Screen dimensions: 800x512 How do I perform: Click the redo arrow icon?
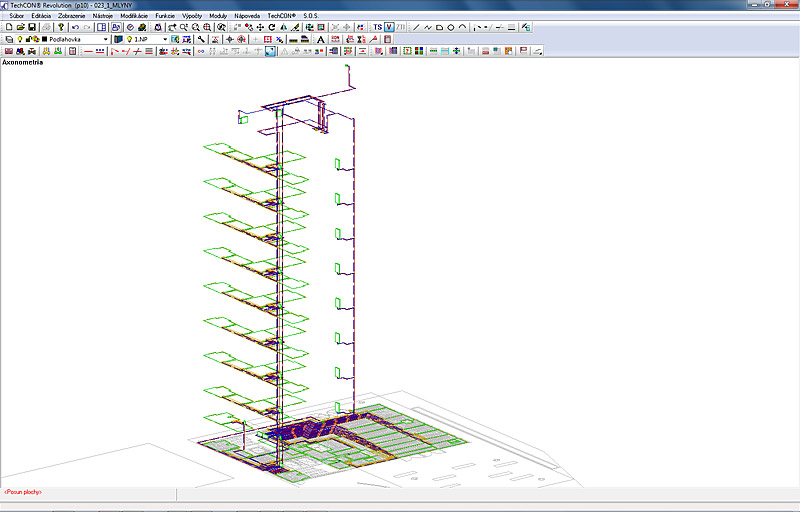coord(87,27)
